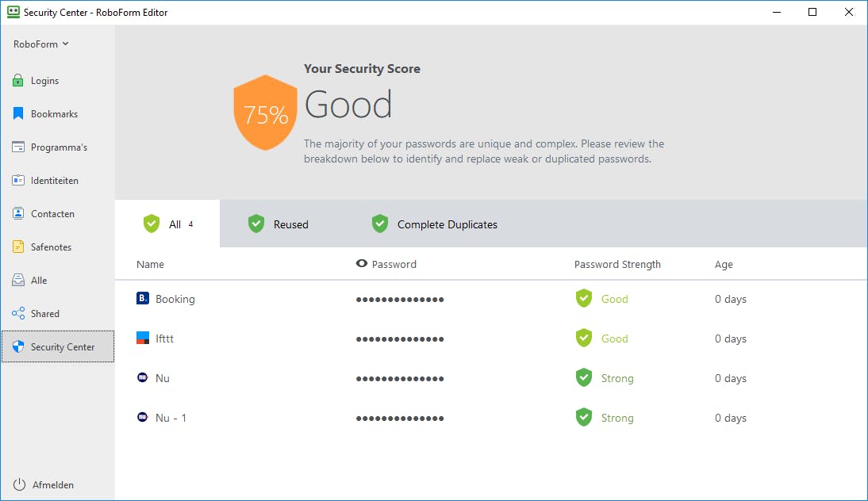Open the Complete Duplicates tab
Viewport: 868px width, 501px height.
point(435,224)
